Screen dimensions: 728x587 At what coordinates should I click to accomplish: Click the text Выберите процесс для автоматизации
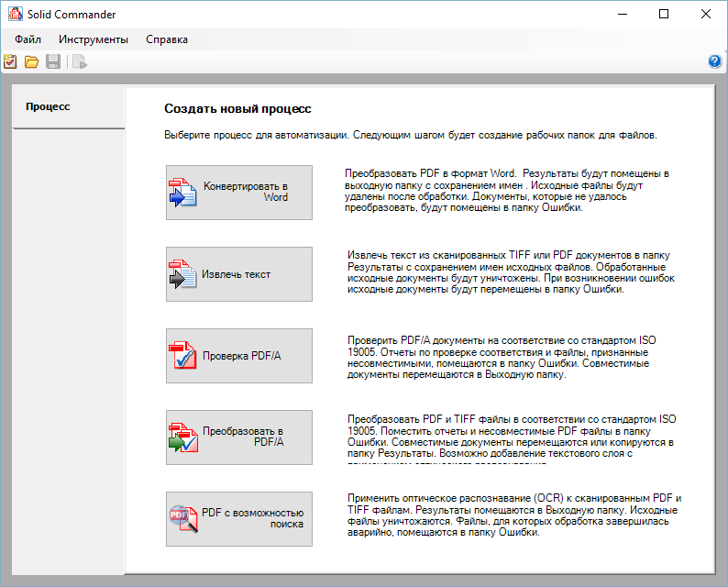click(x=257, y=135)
